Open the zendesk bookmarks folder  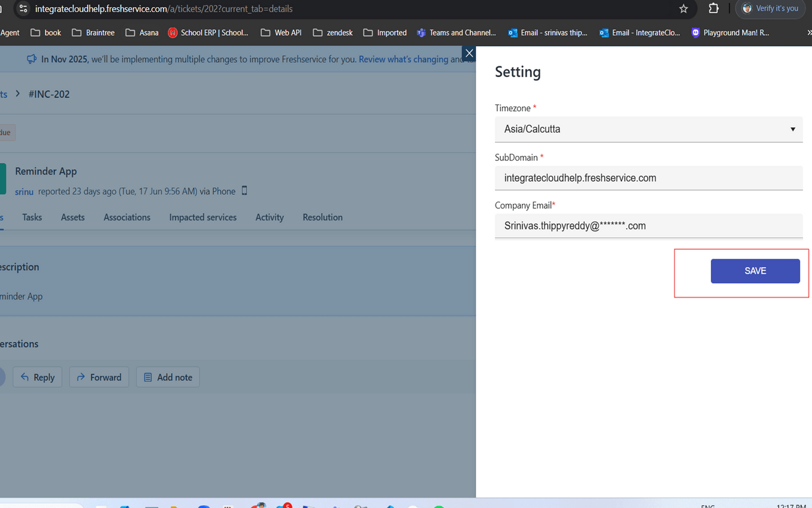coord(333,33)
